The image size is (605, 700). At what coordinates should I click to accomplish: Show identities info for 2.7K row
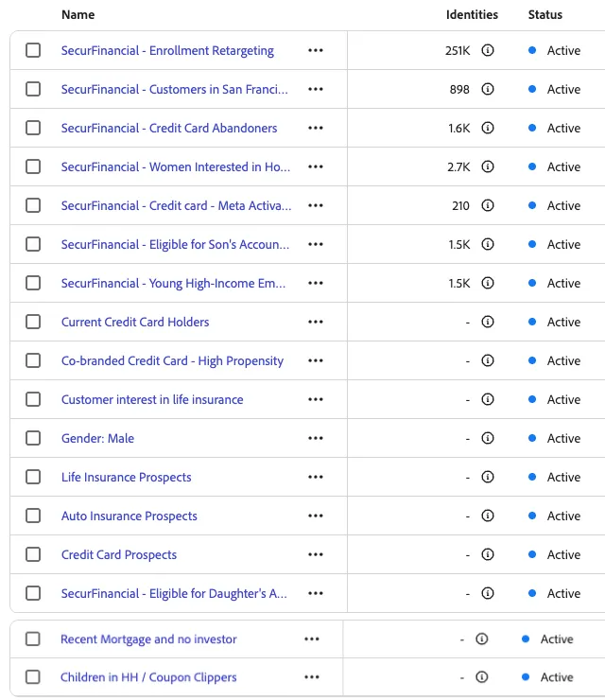(488, 166)
